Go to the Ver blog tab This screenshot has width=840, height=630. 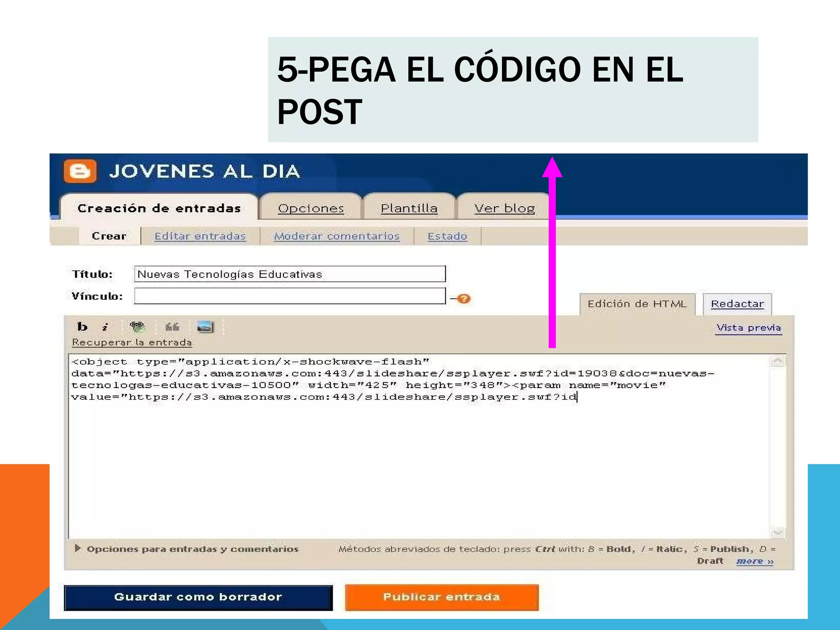(x=504, y=208)
